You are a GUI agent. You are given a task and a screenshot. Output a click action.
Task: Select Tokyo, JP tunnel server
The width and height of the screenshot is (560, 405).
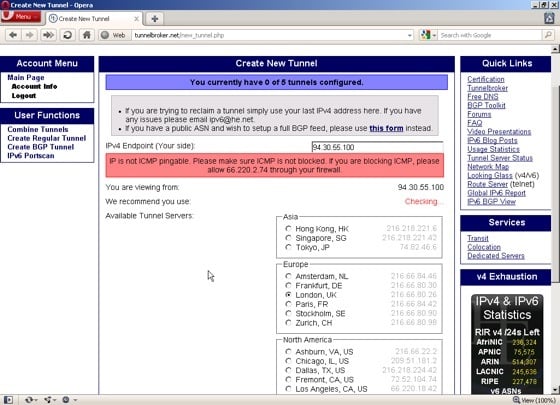pos(288,247)
